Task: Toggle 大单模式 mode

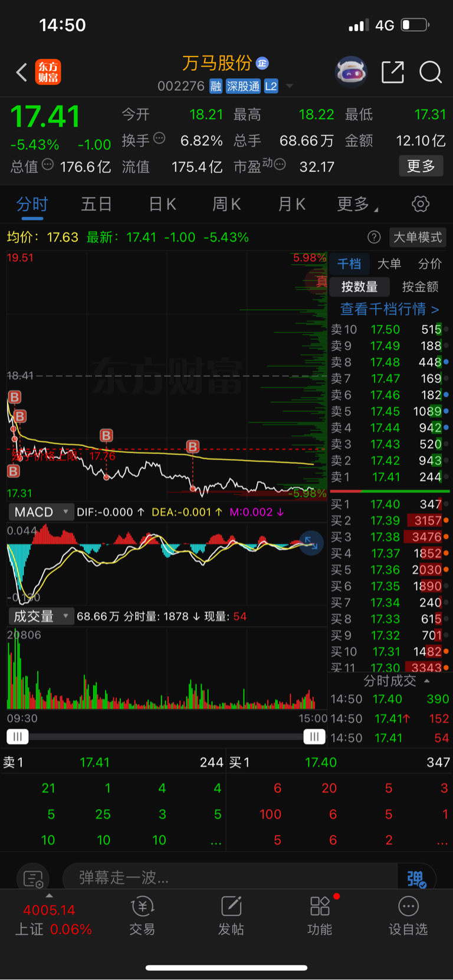Action: [418, 237]
